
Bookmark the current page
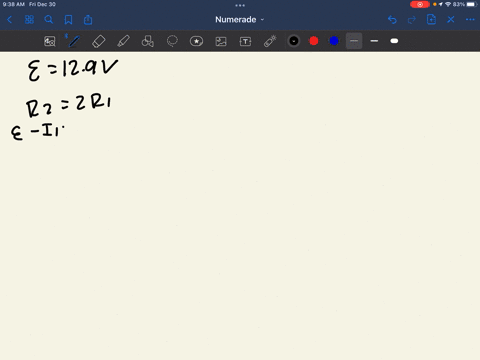[x=68, y=20]
